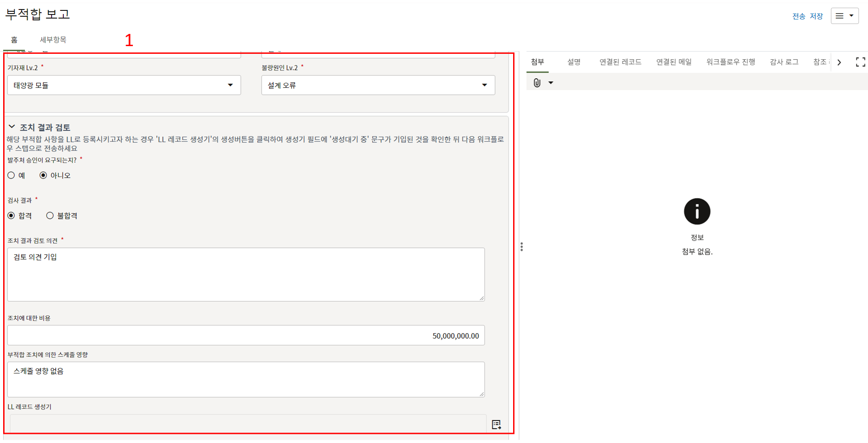This screenshot has width=868, height=443.
Task: Select '아니오' for client approval required
Action: coord(43,175)
